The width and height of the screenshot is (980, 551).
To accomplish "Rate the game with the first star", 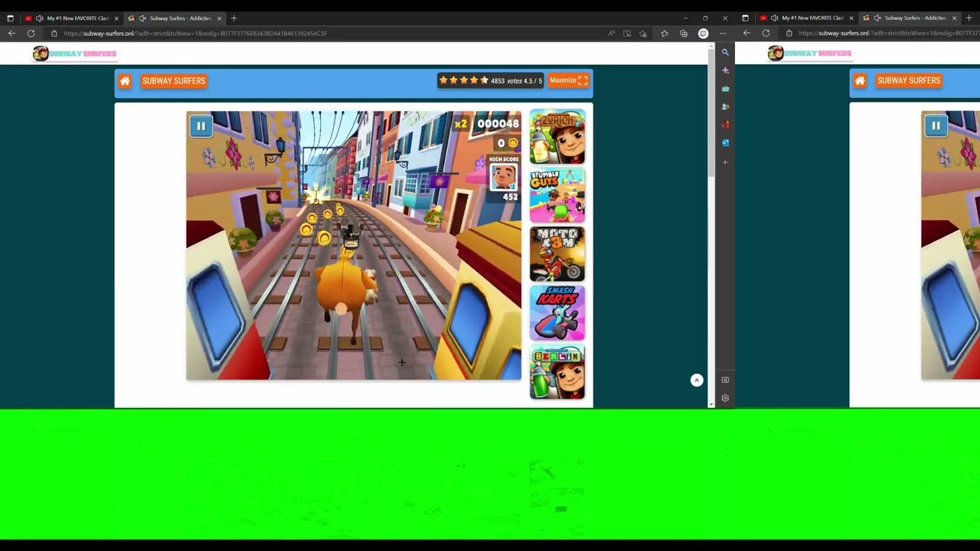I will 443,80.
